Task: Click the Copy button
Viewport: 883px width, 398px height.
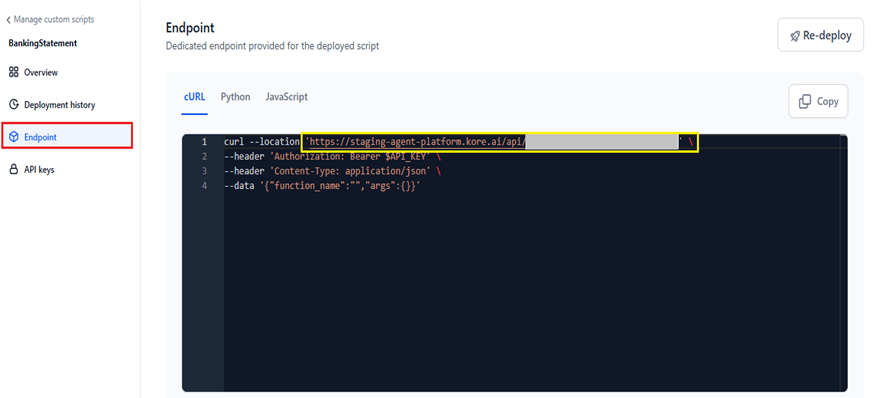Action: point(818,101)
